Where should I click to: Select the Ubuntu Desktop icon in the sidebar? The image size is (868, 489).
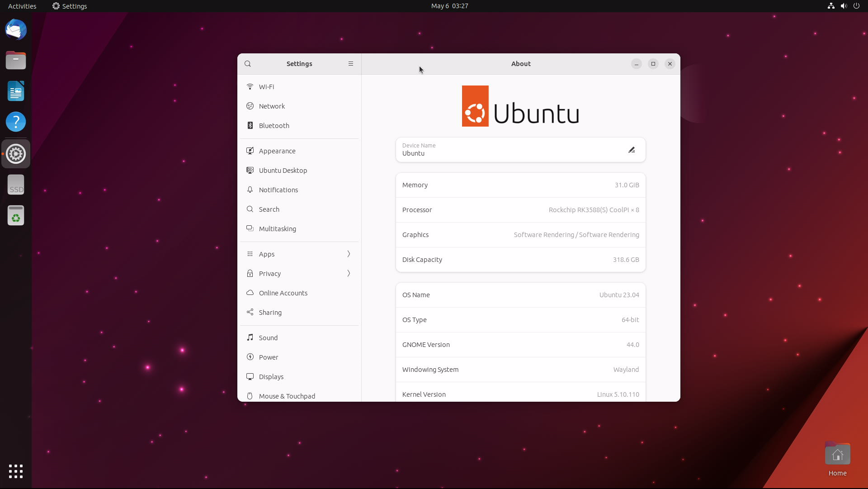tap(250, 170)
